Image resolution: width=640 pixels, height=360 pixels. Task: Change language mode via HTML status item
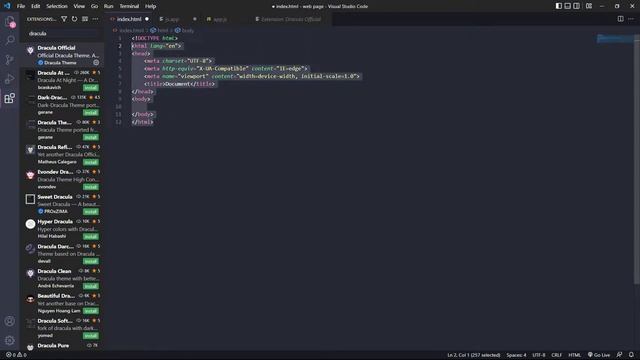point(575,355)
